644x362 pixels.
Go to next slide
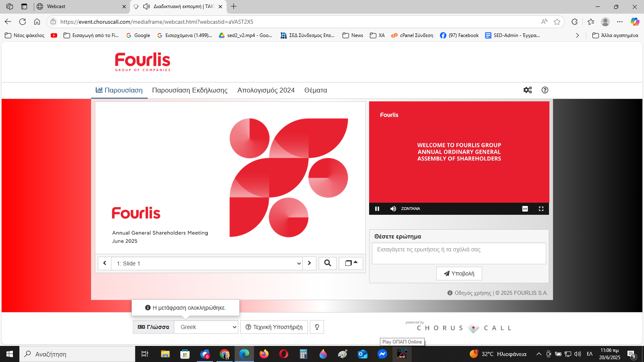click(x=309, y=263)
